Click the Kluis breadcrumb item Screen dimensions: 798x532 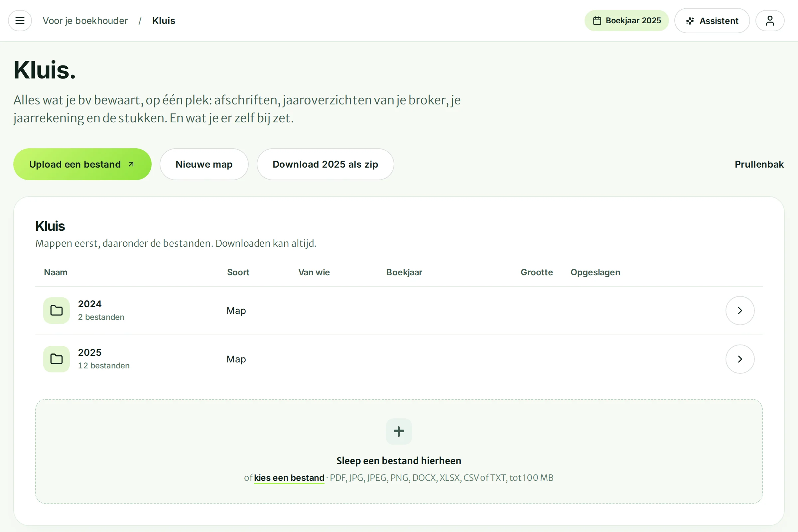coord(164,21)
